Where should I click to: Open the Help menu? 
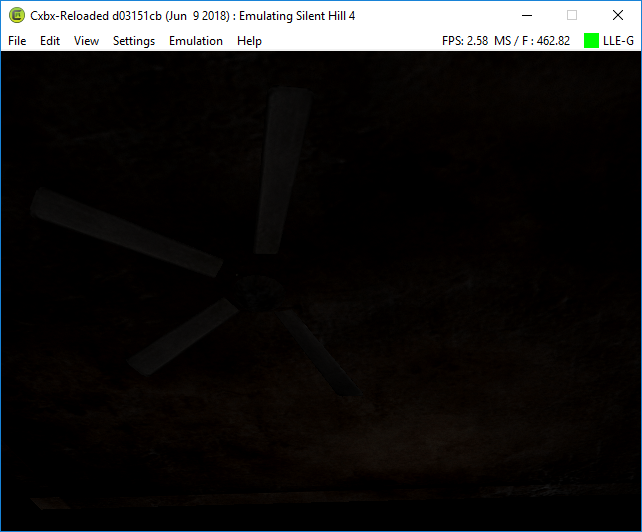249,41
